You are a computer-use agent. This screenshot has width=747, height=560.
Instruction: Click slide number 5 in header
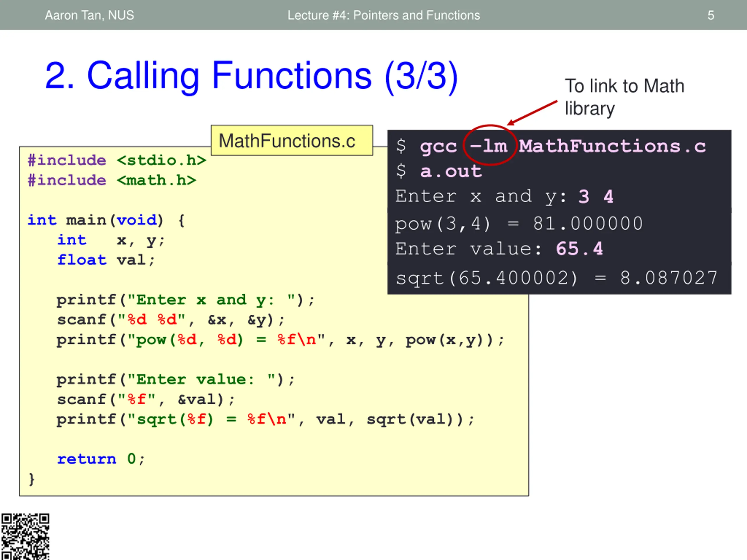tap(711, 15)
